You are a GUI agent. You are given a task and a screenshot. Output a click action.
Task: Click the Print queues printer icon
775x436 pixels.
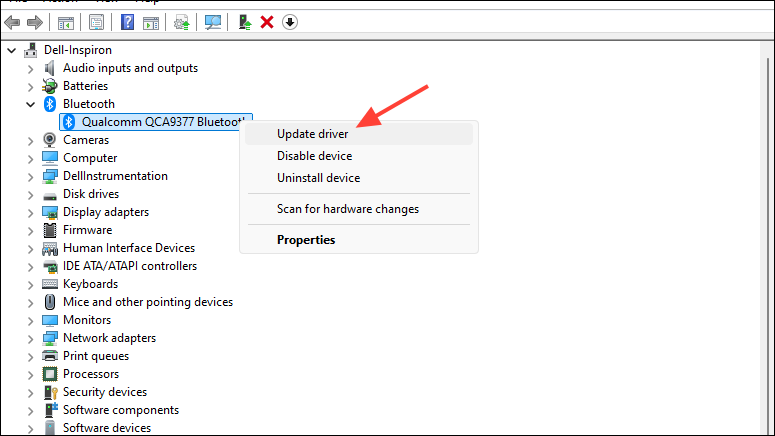click(49, 356)
